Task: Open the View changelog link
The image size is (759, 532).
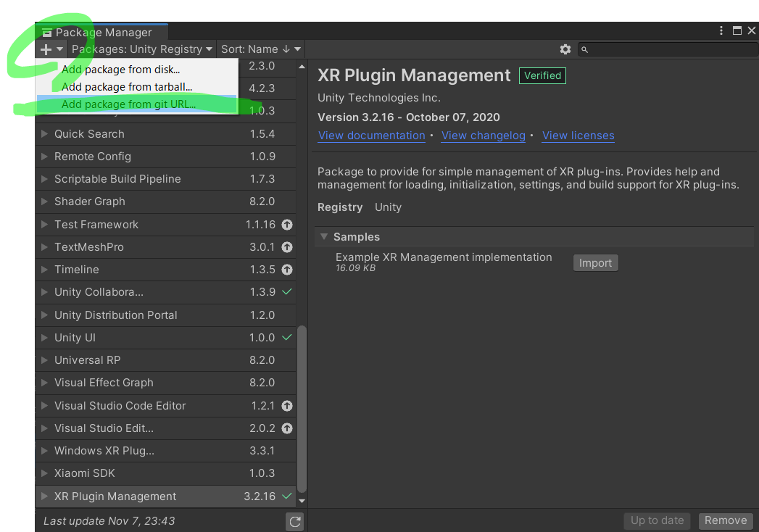Action: tap(483, 136)
